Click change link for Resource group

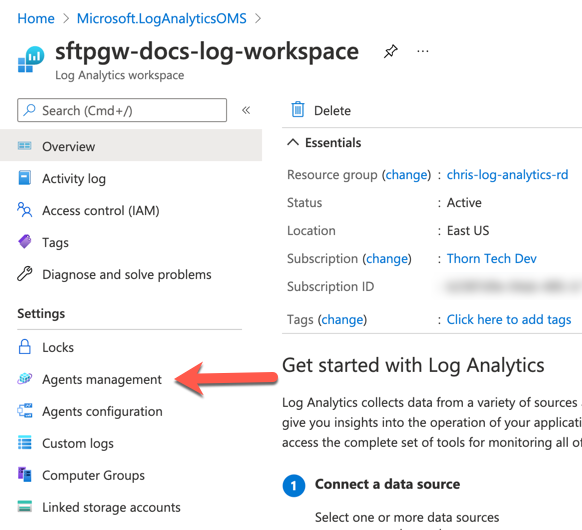coord(406,174)
